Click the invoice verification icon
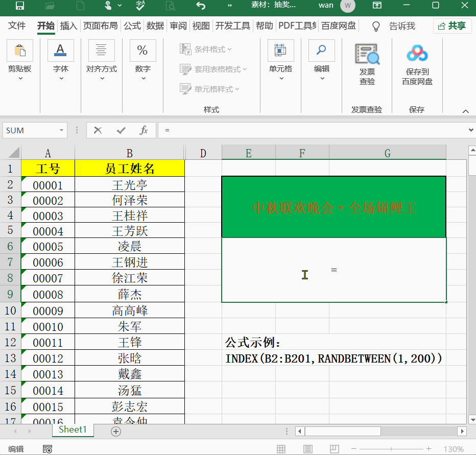 (367, 54)
